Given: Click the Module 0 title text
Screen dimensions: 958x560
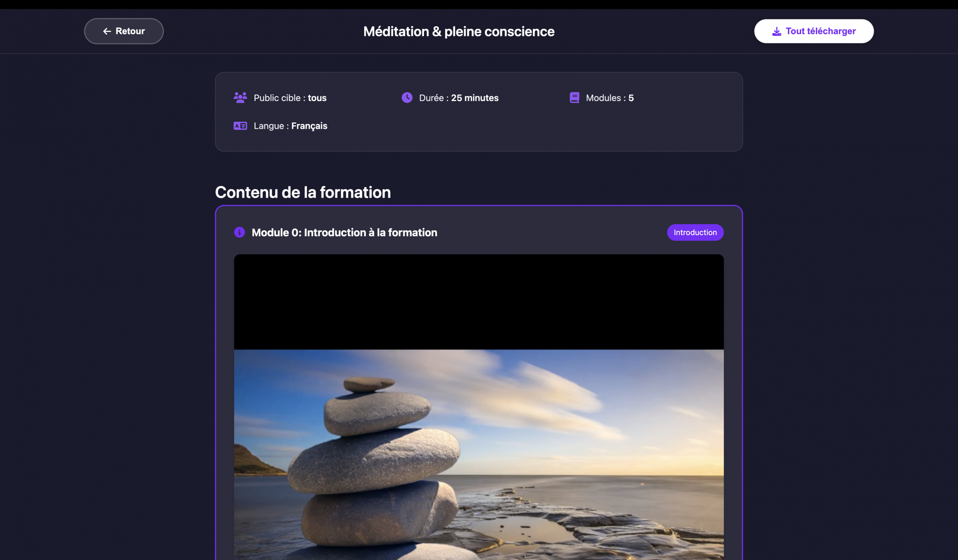Looking at the screenshot, I should [344, 232].
